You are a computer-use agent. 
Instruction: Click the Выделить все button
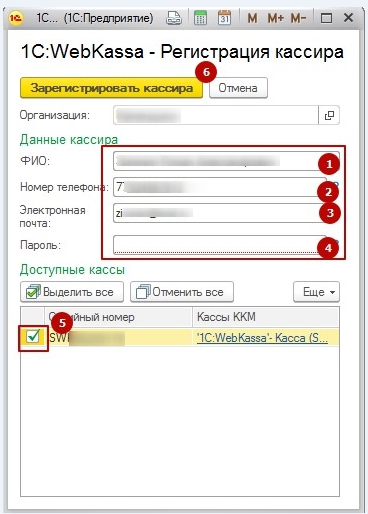(72, 292)
